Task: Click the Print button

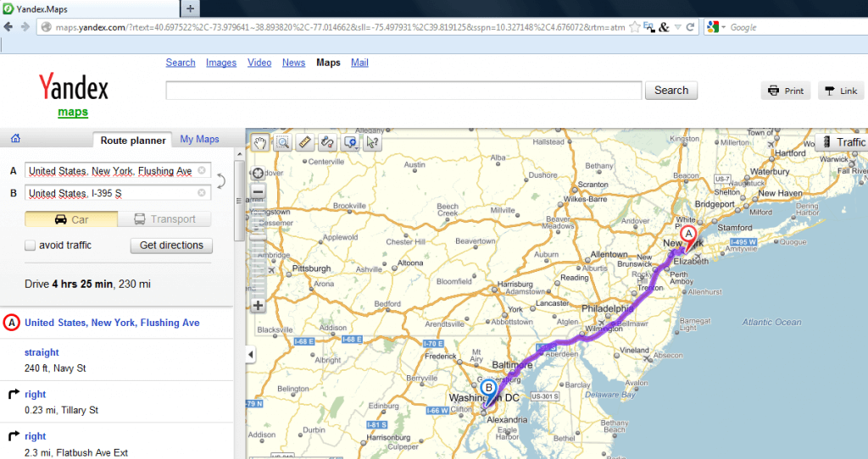Action: tap(786, 91)
